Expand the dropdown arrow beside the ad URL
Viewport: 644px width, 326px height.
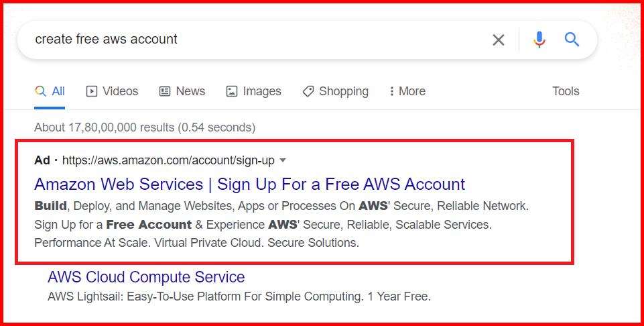(283, 160)
